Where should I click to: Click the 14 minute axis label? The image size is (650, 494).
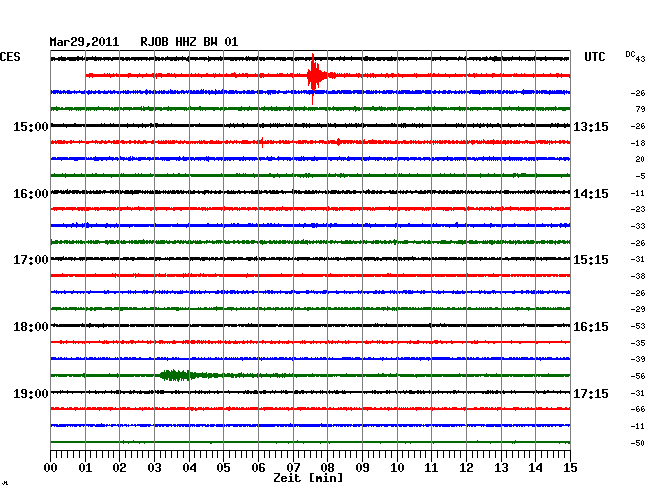click(535, 468)
